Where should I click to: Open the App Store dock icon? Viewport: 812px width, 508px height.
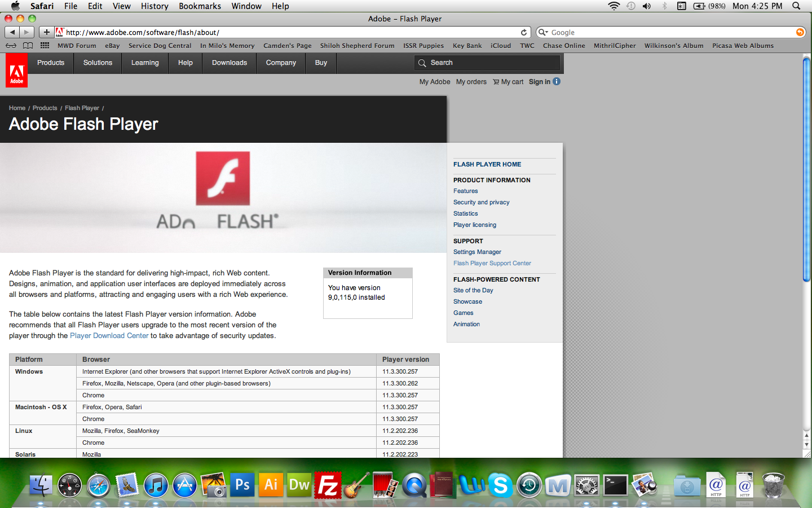pyautogui.click(x=184, y=484)
